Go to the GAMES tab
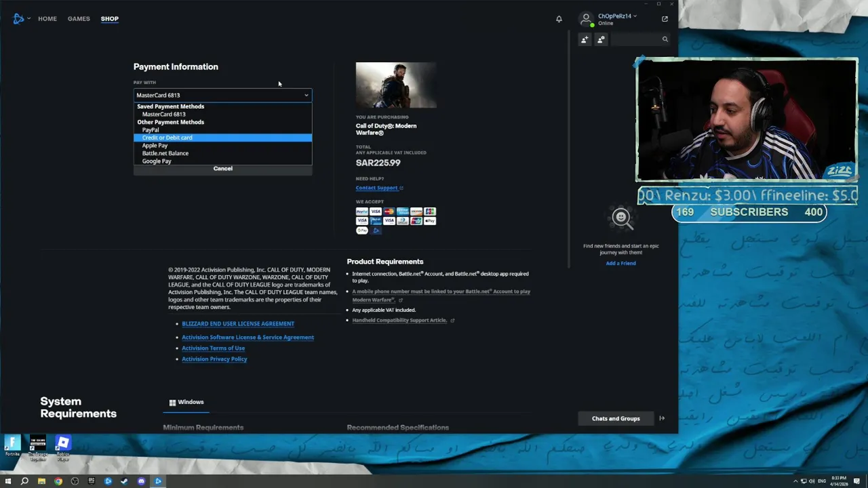The image size is (868, 488). [79, 19]
